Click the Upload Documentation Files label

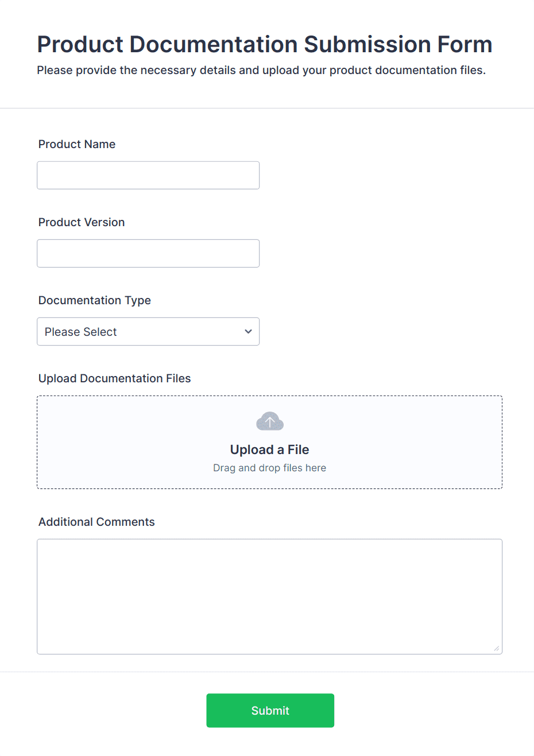(114, 378)
